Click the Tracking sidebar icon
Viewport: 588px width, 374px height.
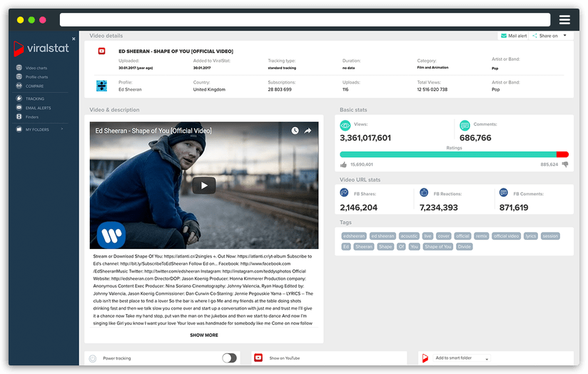click(x=19, y=98)
